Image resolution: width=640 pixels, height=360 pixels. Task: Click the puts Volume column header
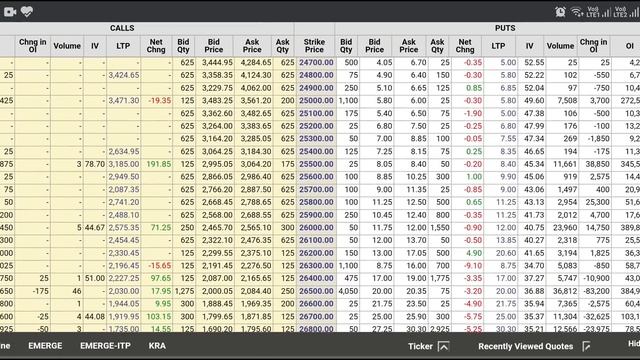[560, 46]
